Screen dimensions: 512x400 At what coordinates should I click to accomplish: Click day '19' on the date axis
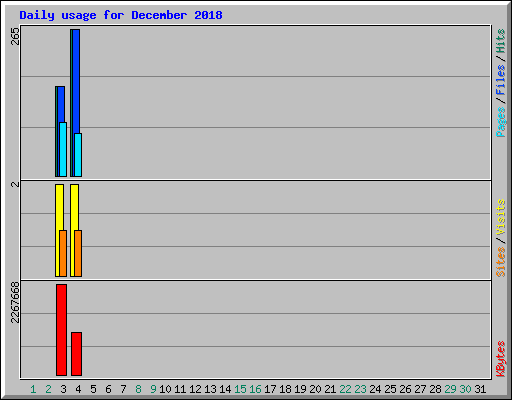(x=300, y=389)
